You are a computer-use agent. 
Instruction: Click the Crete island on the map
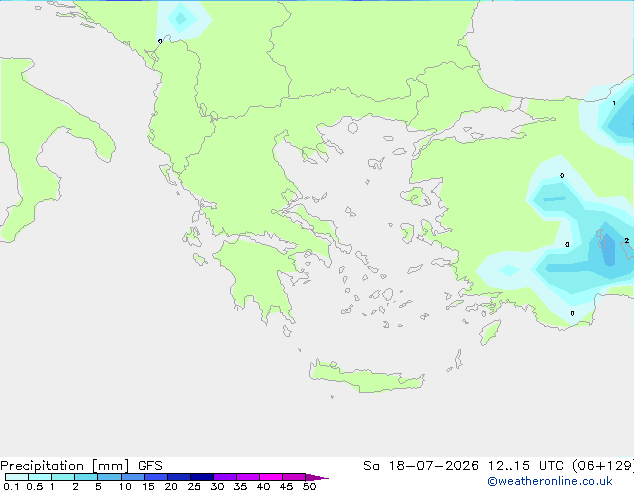point(366,378)
